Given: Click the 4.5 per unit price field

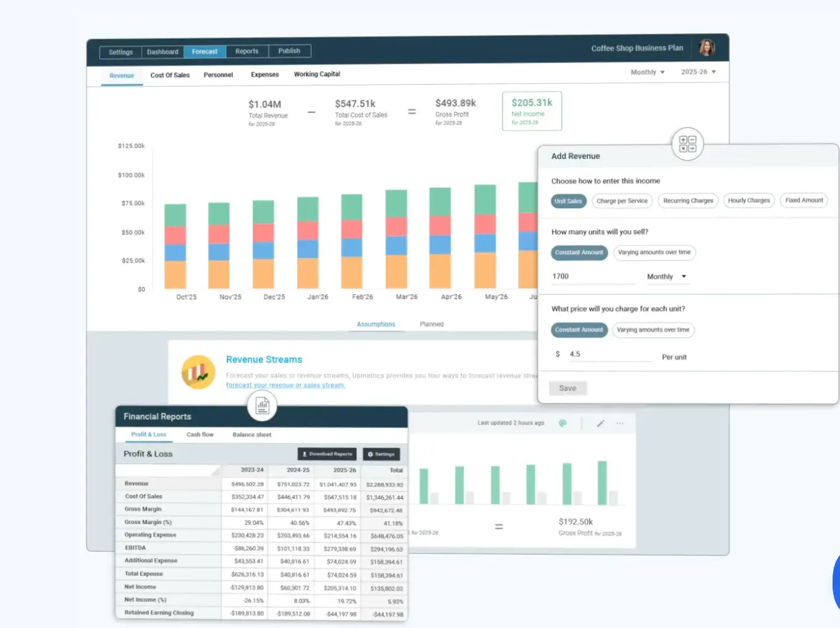Looking at the screenshot, I should point(608,354).
